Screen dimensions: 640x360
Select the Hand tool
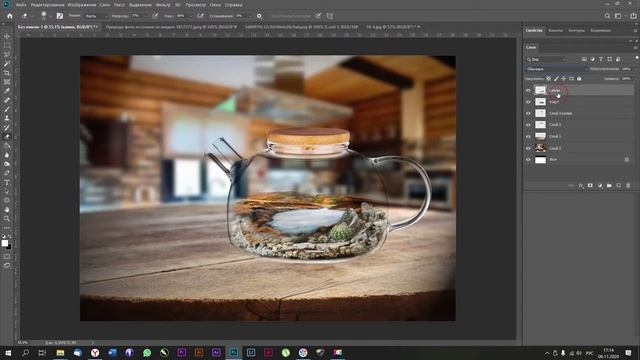coord(7,209)
